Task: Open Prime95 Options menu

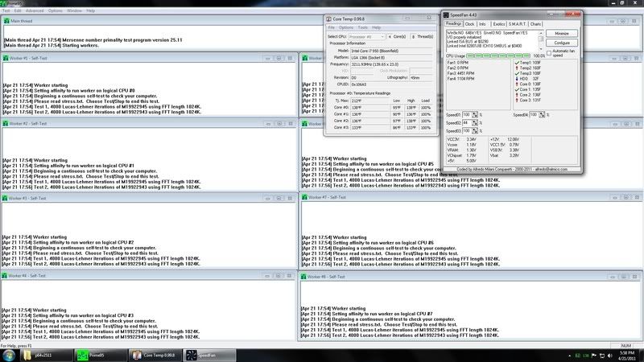Action: pyautogui.click(x=56, y=10)
